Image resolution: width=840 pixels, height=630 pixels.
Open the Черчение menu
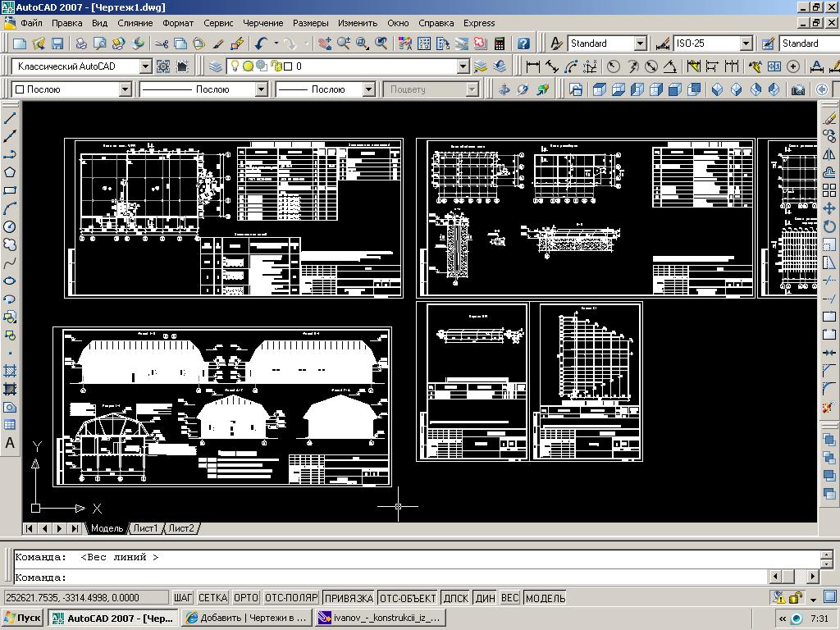pos(263,23)
